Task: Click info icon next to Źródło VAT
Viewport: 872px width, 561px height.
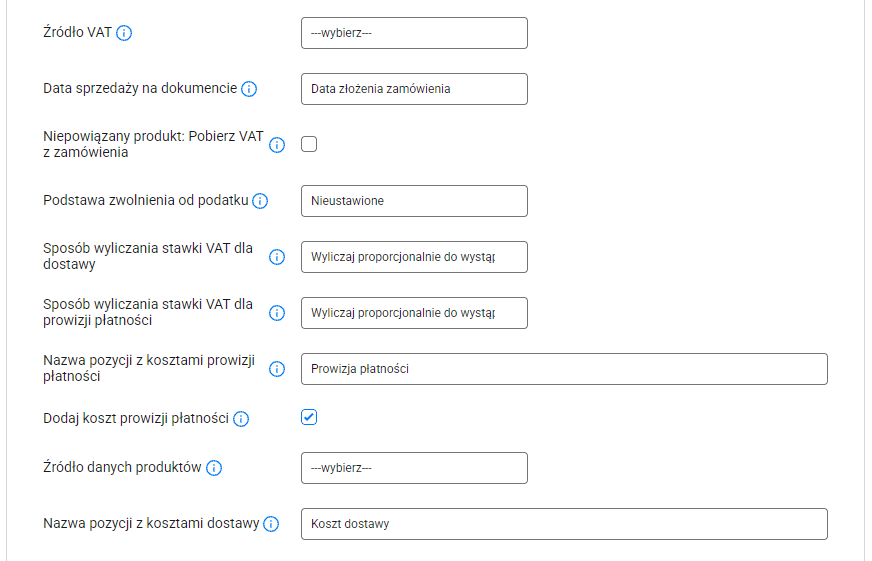Action: click(x=124, y=33)
